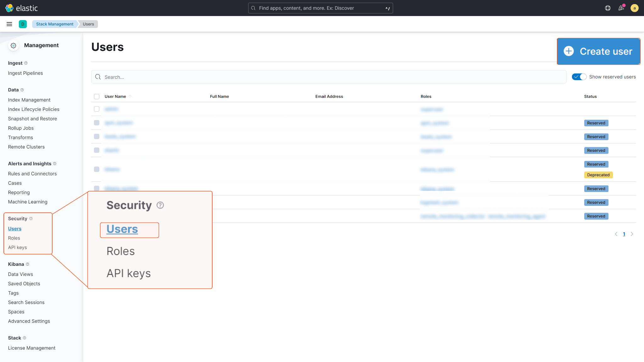
Task: Select the first user row checkbox
Action: (x=97, y=109)
